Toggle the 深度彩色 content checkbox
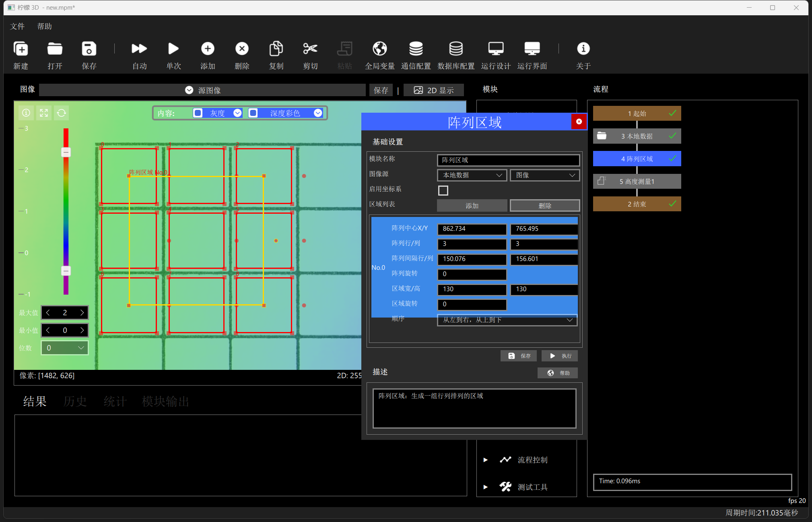Screen dimensions: 812x522 point(253,113)
